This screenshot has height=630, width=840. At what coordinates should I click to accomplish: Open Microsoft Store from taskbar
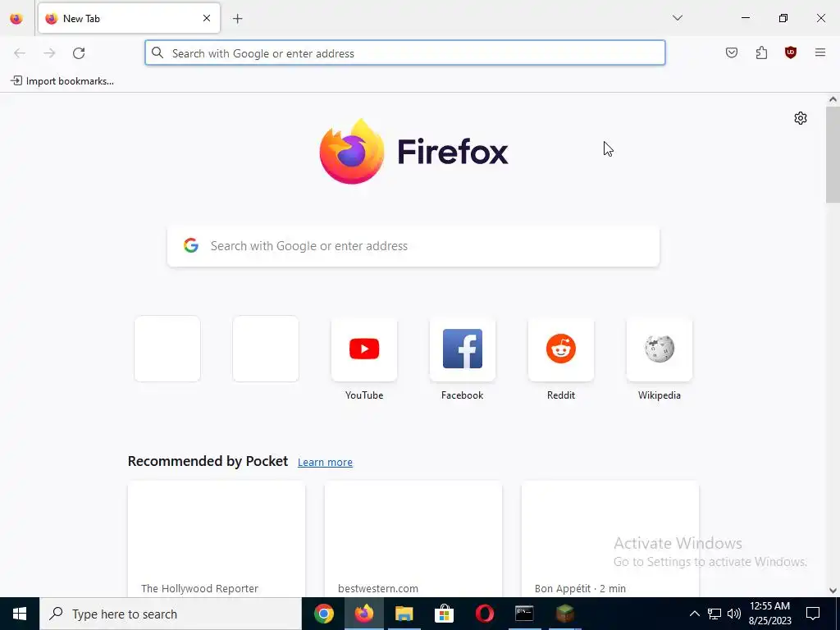[x=444, y=614]
